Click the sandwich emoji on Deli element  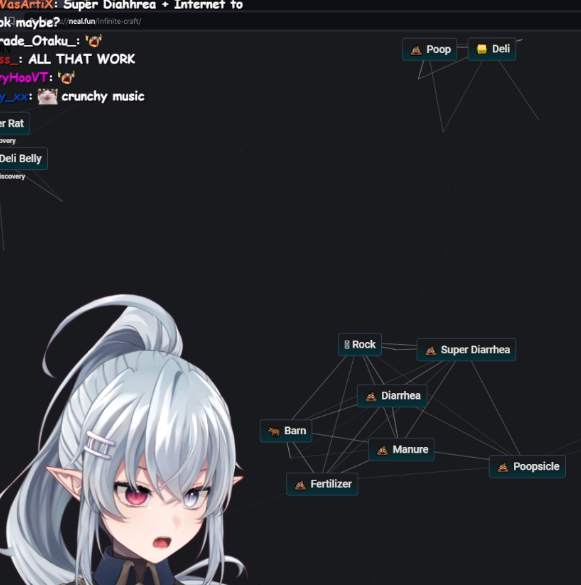coord(481,49)
